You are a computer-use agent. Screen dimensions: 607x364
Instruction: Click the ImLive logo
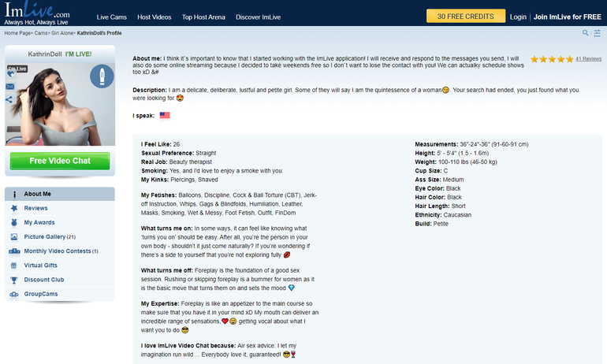click(x=37, y=15)
